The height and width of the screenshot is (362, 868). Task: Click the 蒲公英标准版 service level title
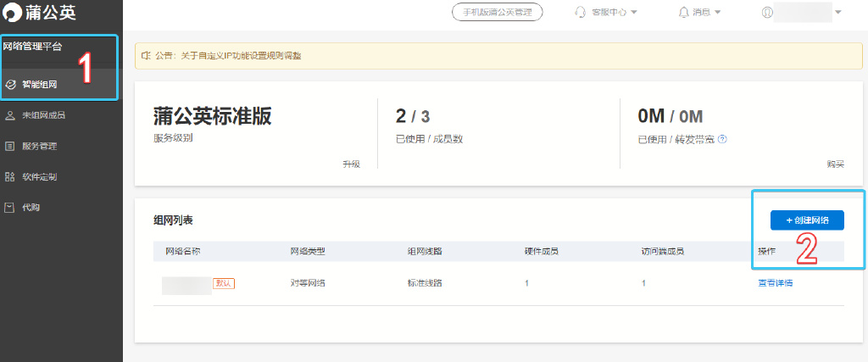tap(213, 117)
